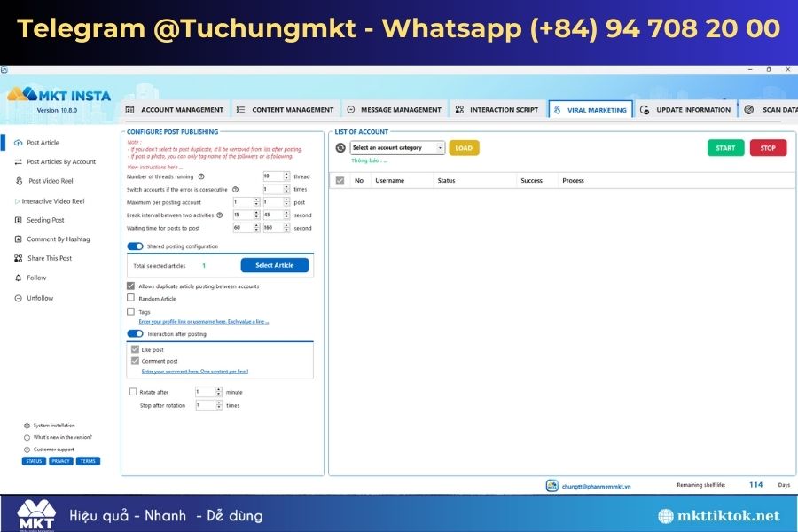Click the MKT INSTA logo
Image resolution: width=798 pixels, height=532 pixels.
(59, 94)
